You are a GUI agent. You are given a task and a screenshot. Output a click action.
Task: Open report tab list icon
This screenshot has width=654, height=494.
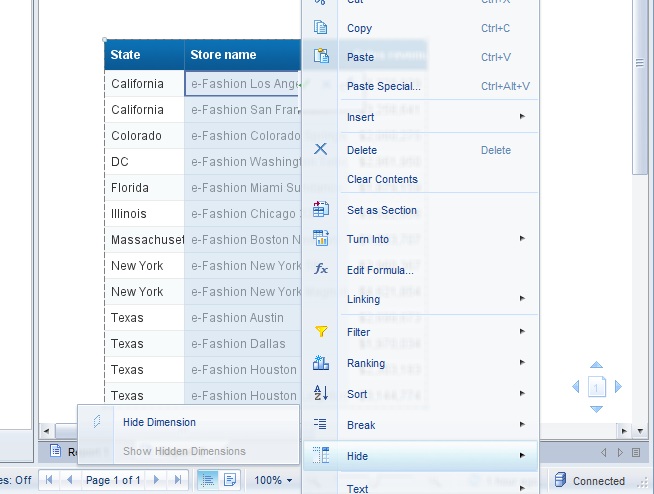click(636, 452)
